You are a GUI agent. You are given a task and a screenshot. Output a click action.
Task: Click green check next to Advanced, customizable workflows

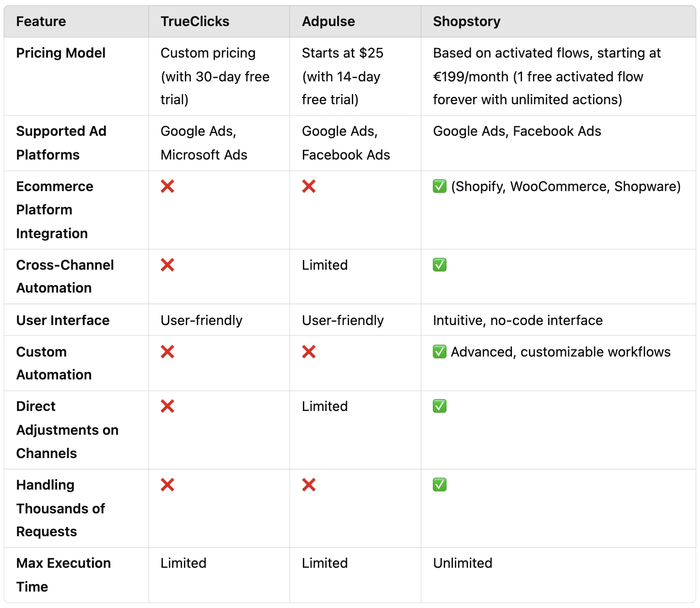pyautogui.click(x=440, y=352)
